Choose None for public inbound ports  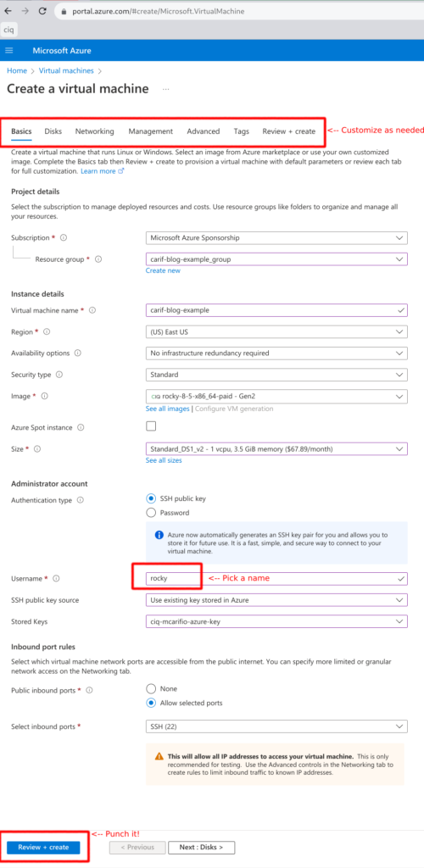coord(151,688)
